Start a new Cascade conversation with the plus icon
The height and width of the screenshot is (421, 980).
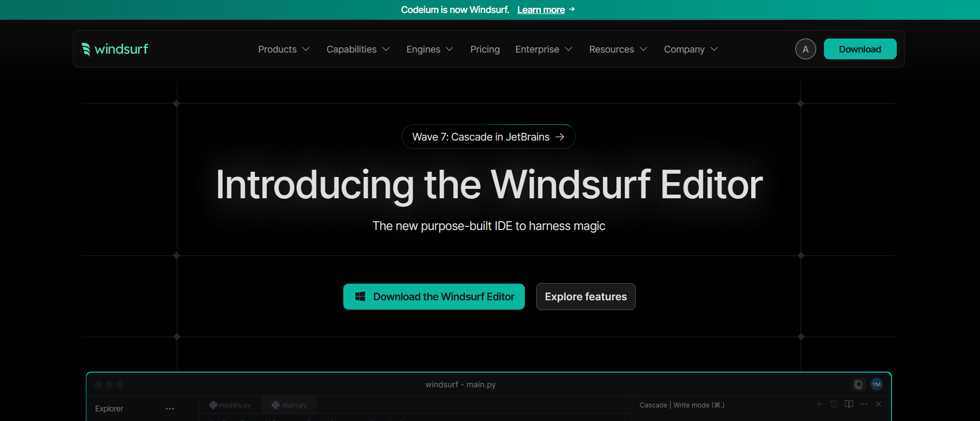(x=819, y=404)
